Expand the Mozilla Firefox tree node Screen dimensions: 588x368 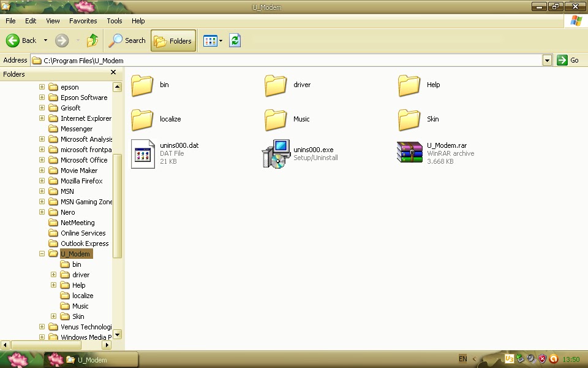point(42,180)
